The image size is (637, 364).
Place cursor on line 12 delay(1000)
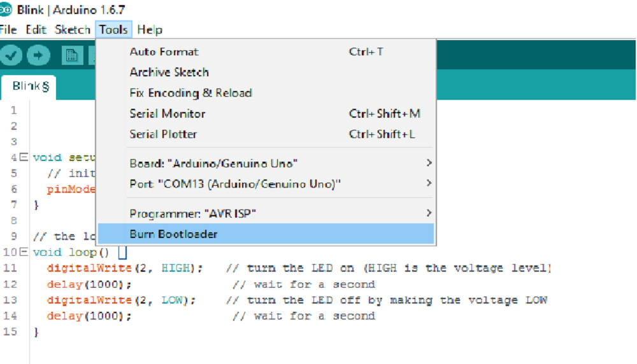(x=89, y=284)
